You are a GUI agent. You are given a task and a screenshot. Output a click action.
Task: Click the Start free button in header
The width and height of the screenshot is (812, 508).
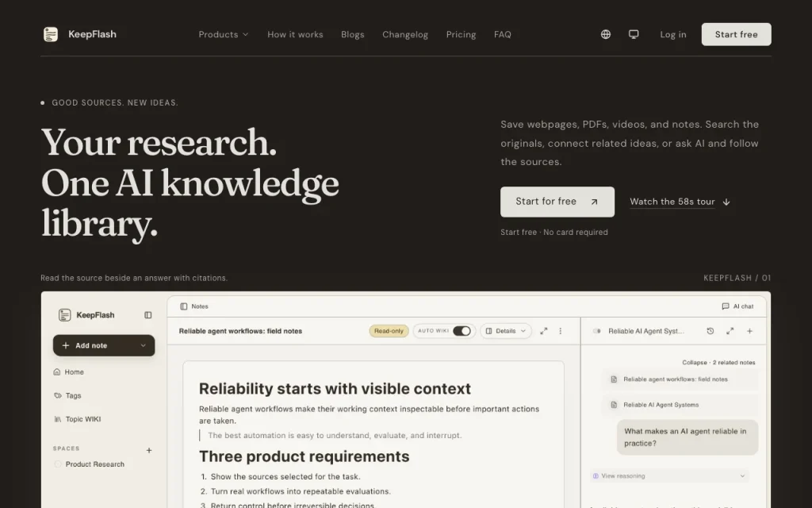(736, 34)
